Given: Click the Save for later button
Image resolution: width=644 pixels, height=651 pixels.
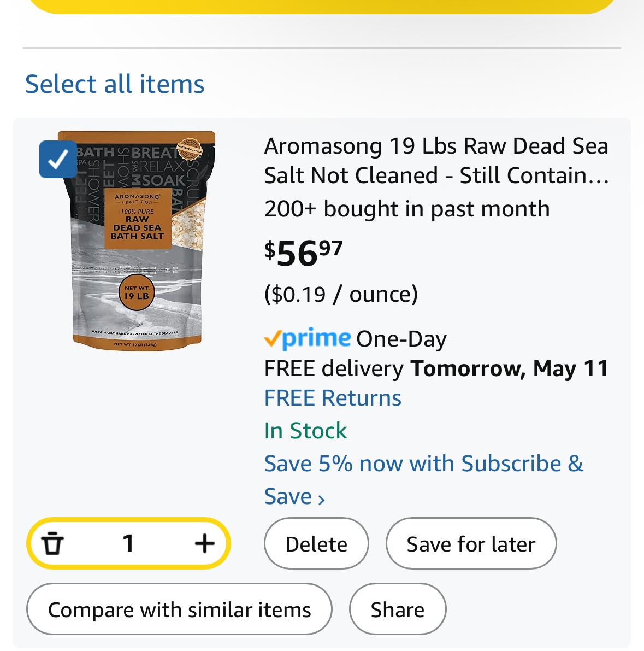Looking at the screenshot, I should [x=471, y=543].
